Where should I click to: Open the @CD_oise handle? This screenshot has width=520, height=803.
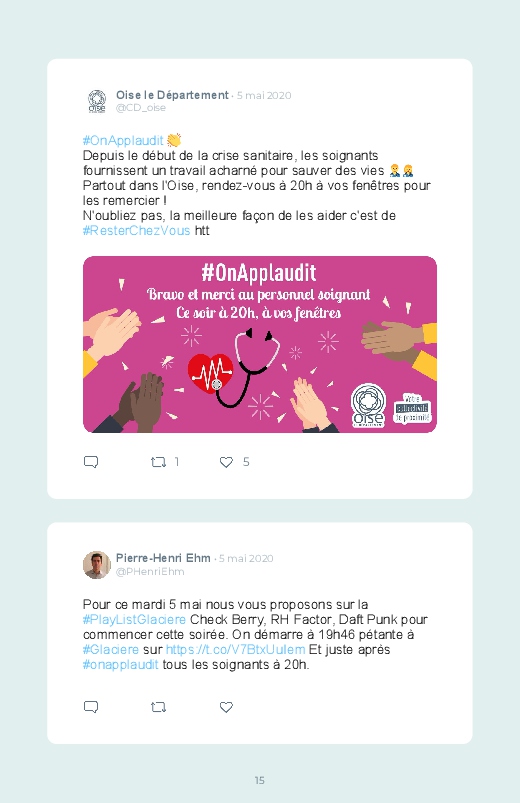tap(141, 108)
